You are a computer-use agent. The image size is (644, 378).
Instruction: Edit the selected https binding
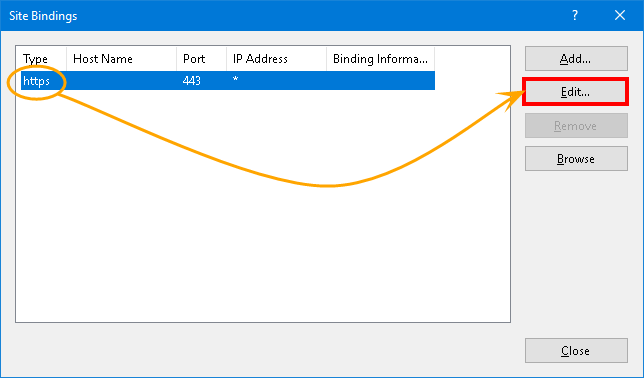[575, 92]
